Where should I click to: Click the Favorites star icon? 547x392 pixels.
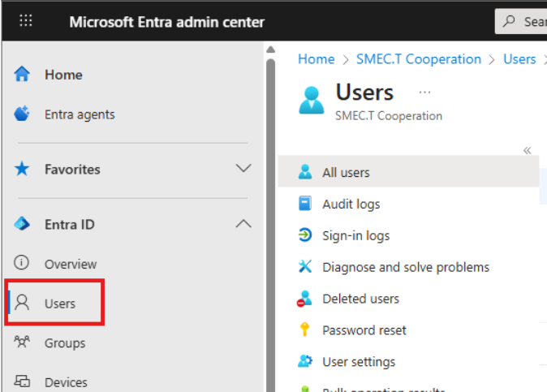22,169
